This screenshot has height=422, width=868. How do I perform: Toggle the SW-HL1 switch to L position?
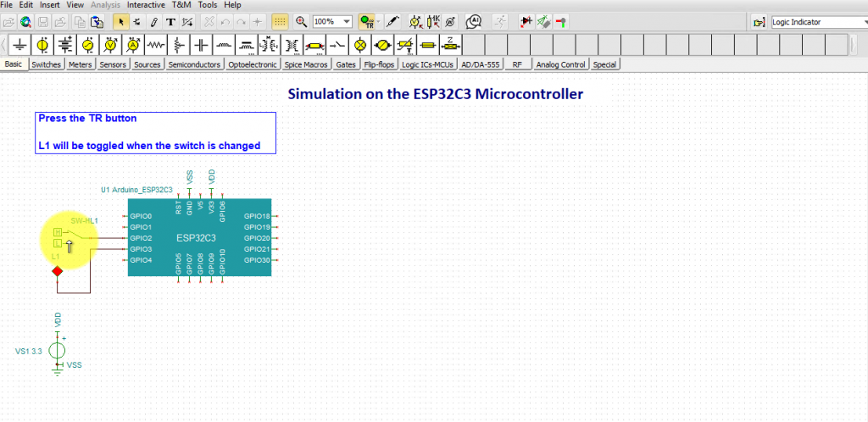58,243
